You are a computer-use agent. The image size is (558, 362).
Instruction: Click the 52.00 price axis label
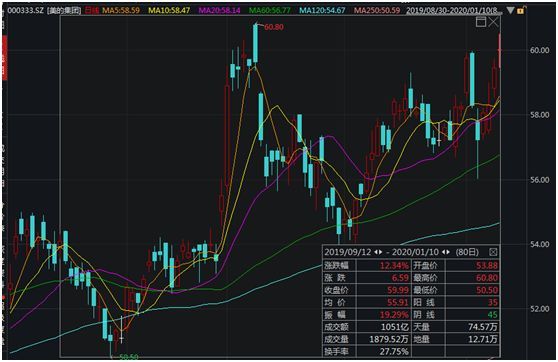540,309
